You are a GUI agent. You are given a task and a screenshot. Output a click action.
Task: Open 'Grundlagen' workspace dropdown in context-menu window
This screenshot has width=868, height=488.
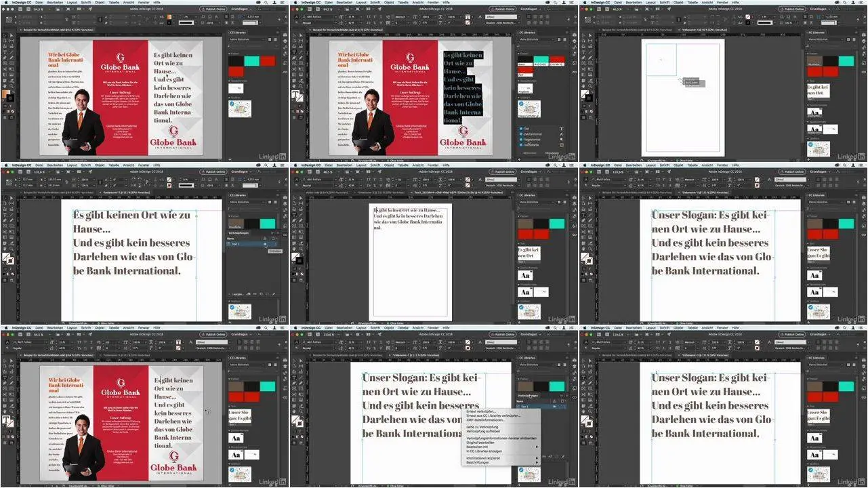pyautogui.click(x=532, y=334)
